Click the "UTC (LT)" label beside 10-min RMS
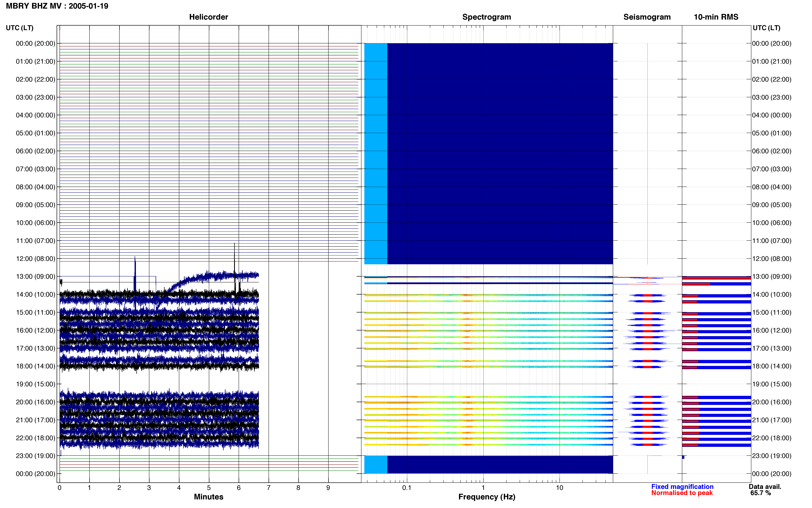The height and width of the screenshot is (508, 812). pyautogui.click(x=766, y=28)
